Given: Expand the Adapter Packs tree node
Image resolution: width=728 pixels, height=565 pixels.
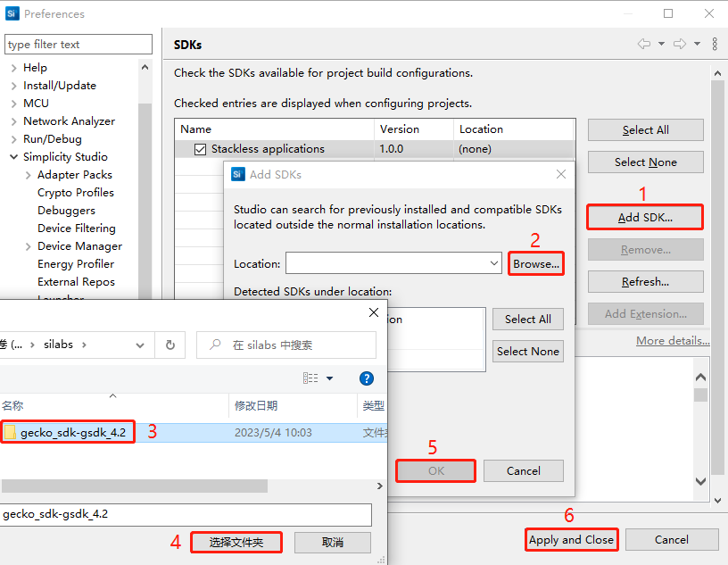Looking at the screenshot, I should coord(29,175).
